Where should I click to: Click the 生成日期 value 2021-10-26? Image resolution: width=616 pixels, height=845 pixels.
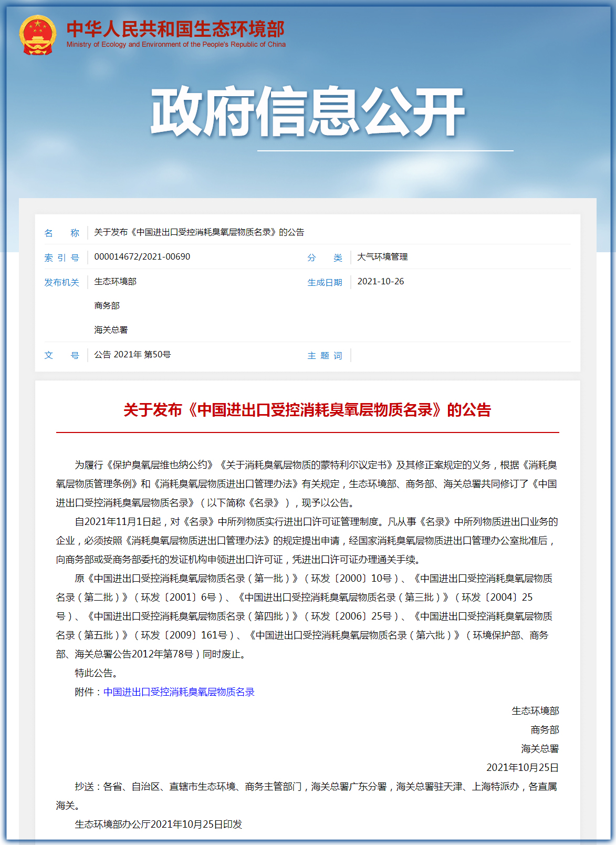(381, 282)
